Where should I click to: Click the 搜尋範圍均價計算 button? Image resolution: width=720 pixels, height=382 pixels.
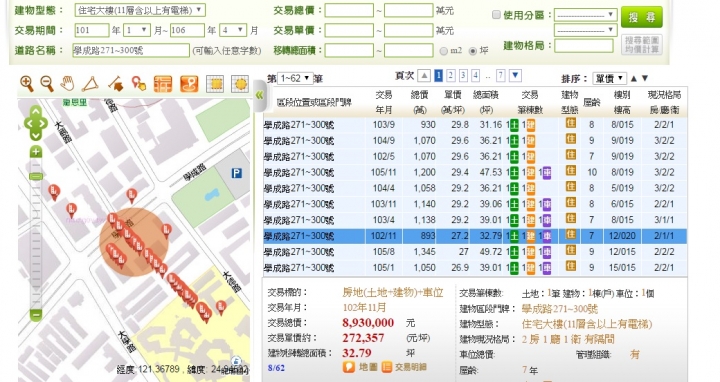coord(641,45)
